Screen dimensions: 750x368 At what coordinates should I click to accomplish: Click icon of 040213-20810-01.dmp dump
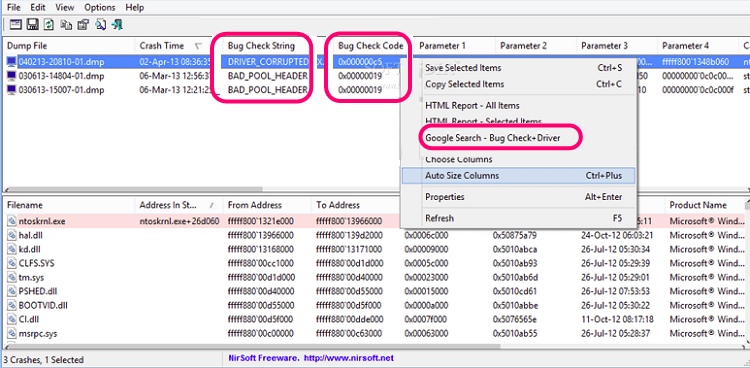pyautogui.click(x=11, y=62)
